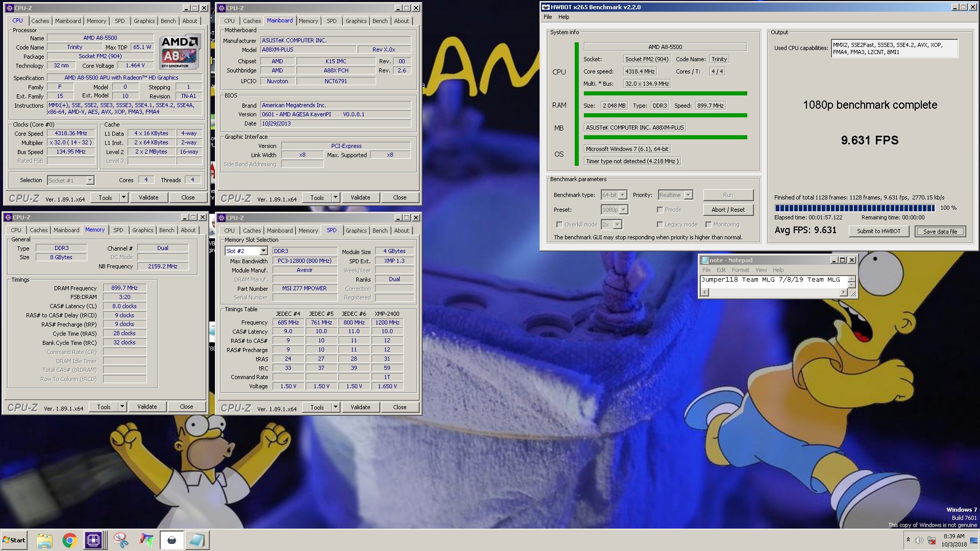Click Tools button in the Memory CPU-Z window
980x551 pixels.
(104, 407)
